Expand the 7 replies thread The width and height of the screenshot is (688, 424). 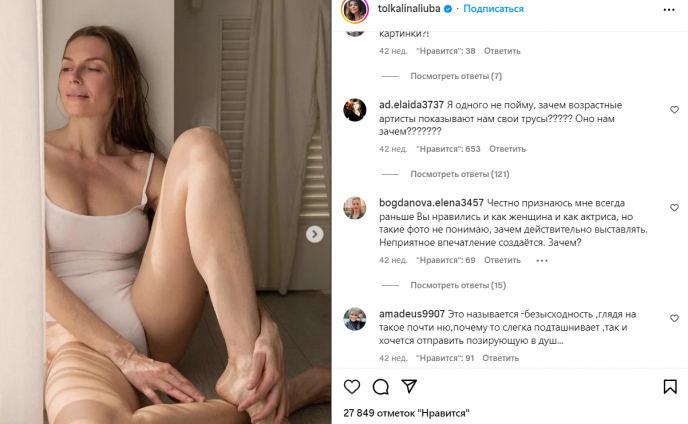(x=456, y=76)
